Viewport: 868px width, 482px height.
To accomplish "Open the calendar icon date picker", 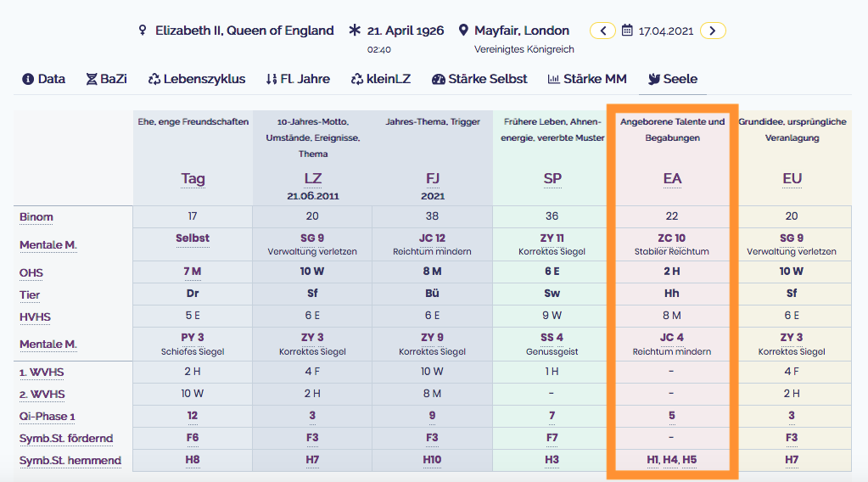I will pyautogui.click(x=627, y=30).
